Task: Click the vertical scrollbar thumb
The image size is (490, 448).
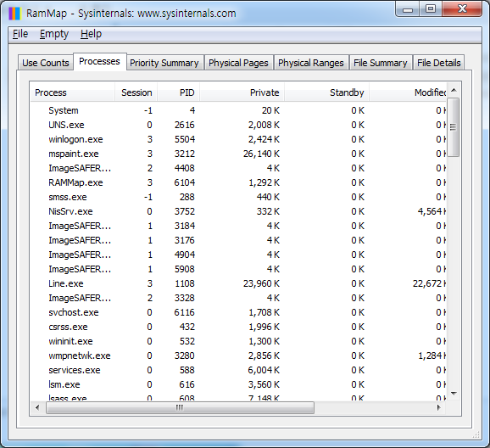Action: pos(454,127)
